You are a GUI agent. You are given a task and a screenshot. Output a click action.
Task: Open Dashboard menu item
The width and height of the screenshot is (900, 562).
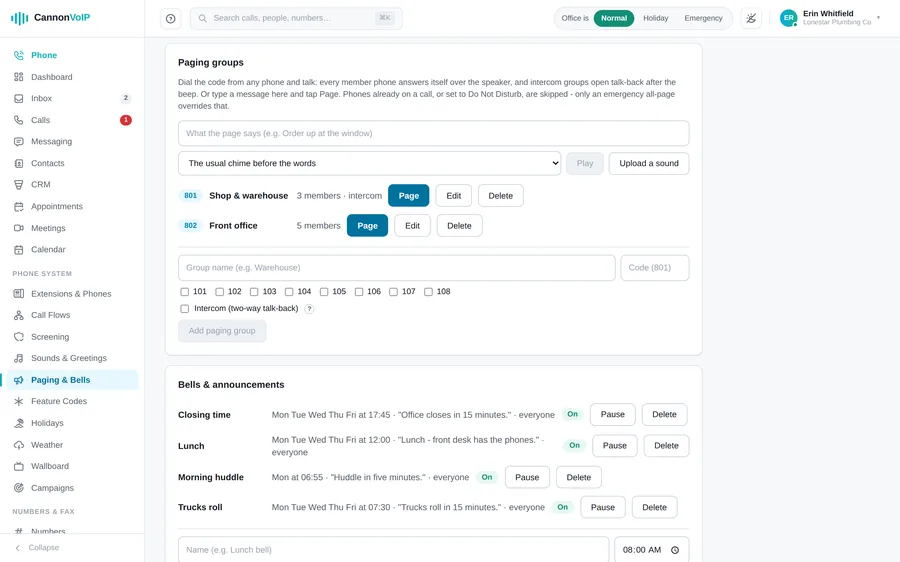[72, 77]
